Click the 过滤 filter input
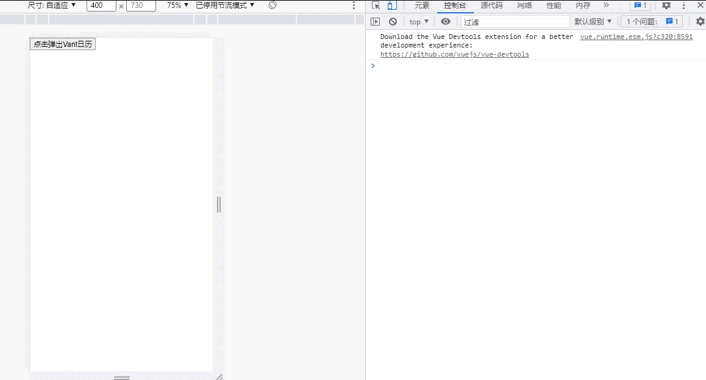The height and width of the screenshot is (380, 706). (515, 22)
